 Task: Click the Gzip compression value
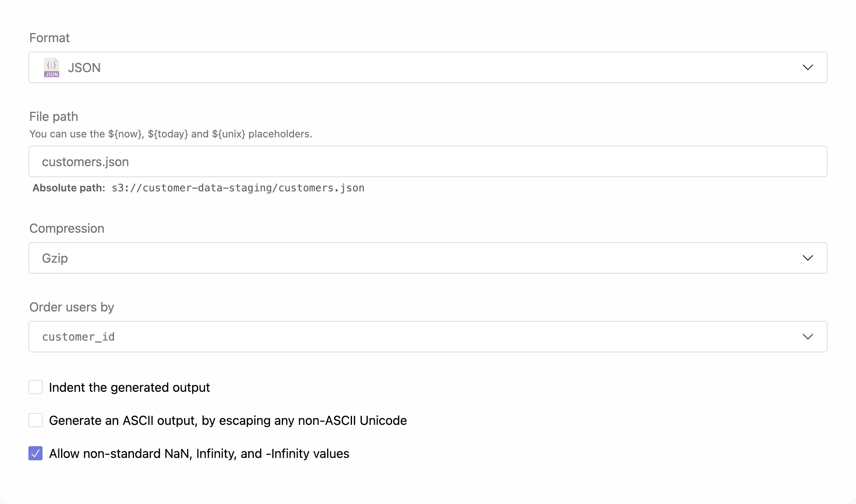[55, 258]
